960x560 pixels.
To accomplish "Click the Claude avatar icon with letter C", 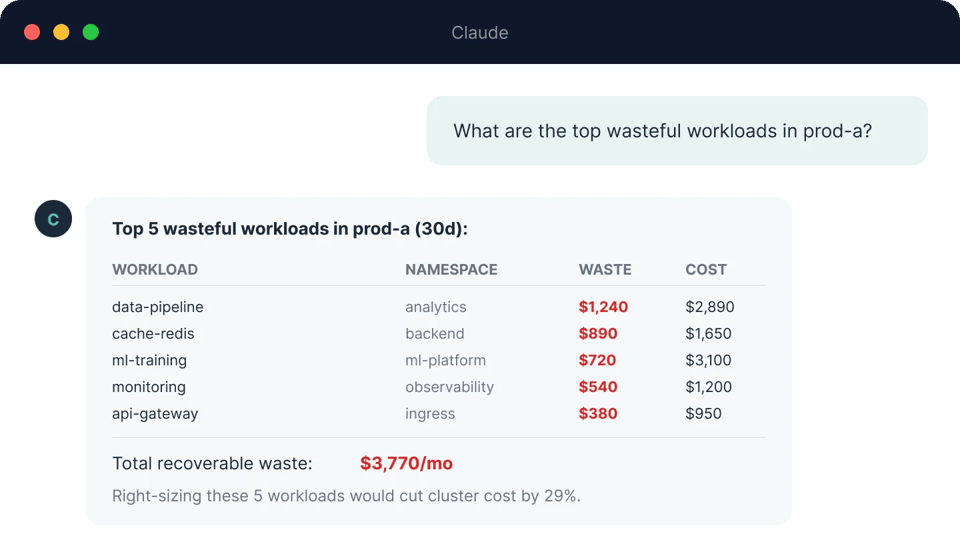I will click(53, 219).
